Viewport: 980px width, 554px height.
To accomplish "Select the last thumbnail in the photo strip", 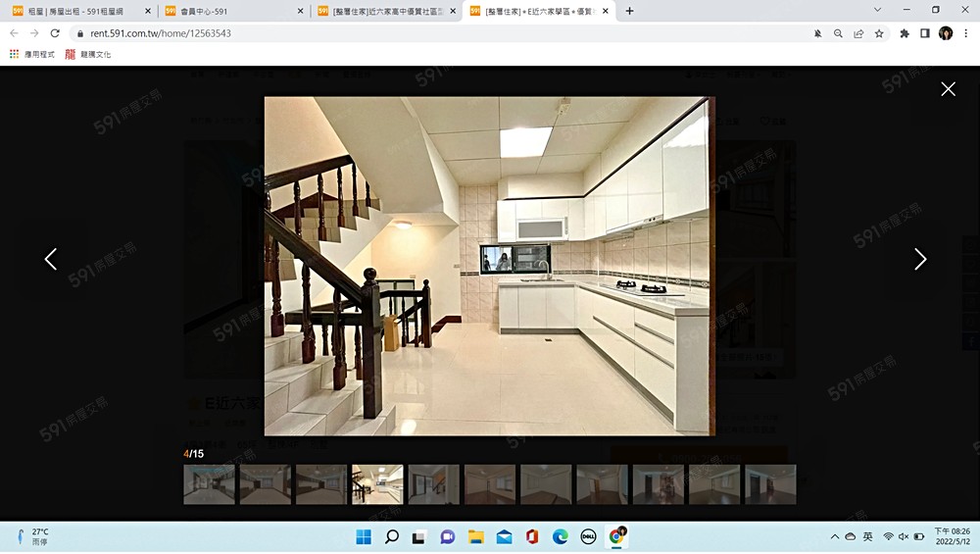I will 769,484.
